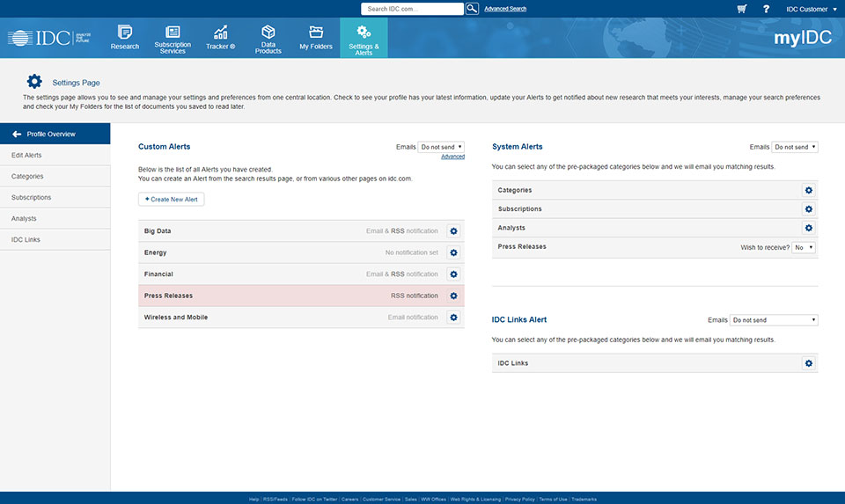Expand the IDC Customer account menu
The height and width of the screenshot is (504, 845).
[811, 9]
